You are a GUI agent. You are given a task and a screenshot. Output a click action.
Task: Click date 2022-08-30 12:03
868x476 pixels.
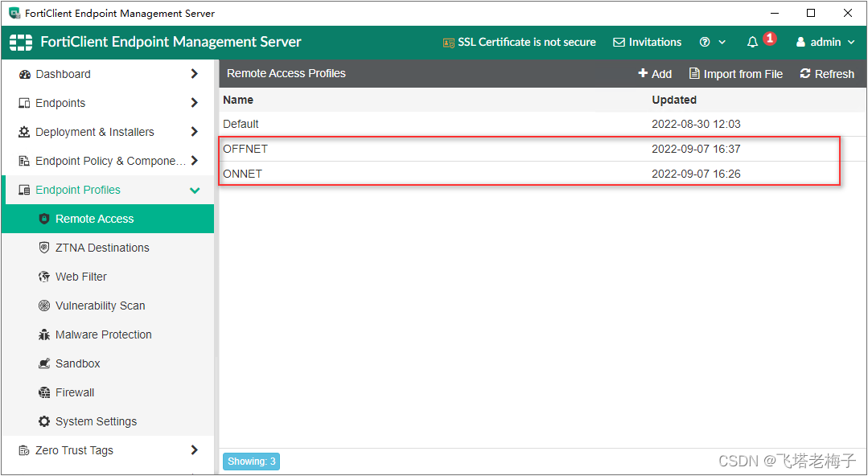pos(696,124)
